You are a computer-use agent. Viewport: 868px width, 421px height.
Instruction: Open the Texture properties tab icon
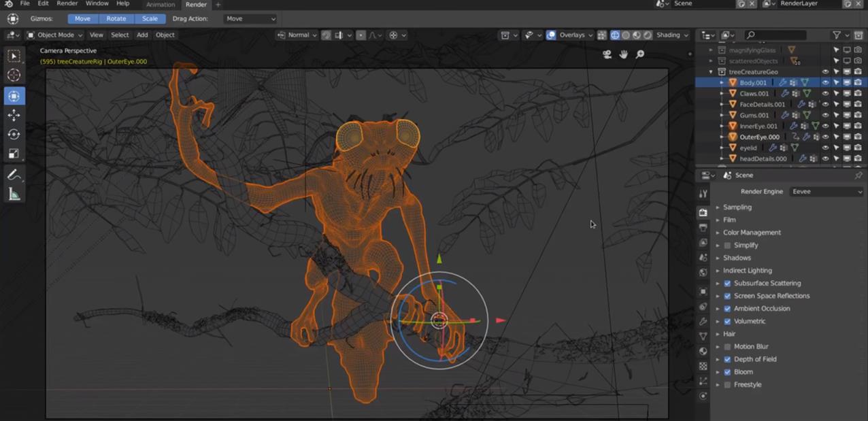(703, 366)
